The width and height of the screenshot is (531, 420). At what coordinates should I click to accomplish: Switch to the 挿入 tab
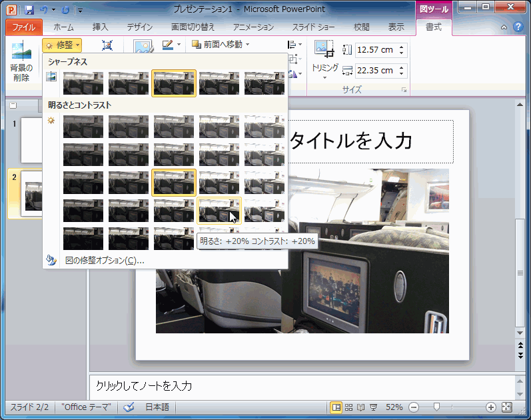(x=100, y=27)
